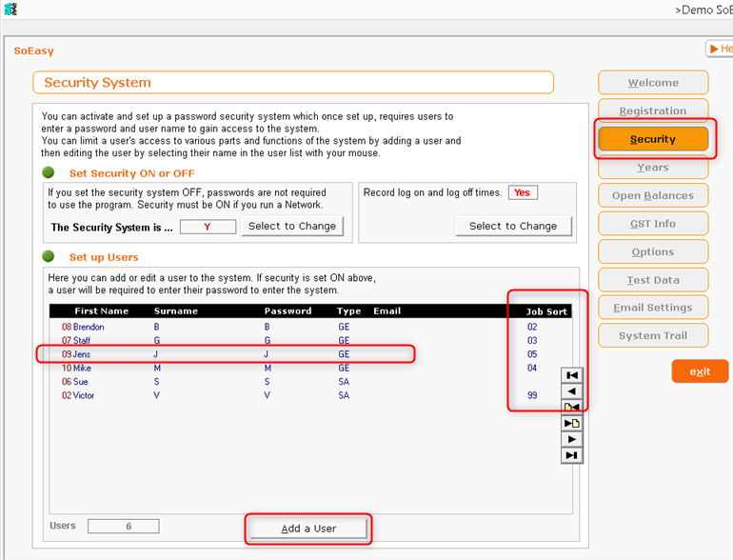
Task: Select the Security section button
Action: point(653,139)
